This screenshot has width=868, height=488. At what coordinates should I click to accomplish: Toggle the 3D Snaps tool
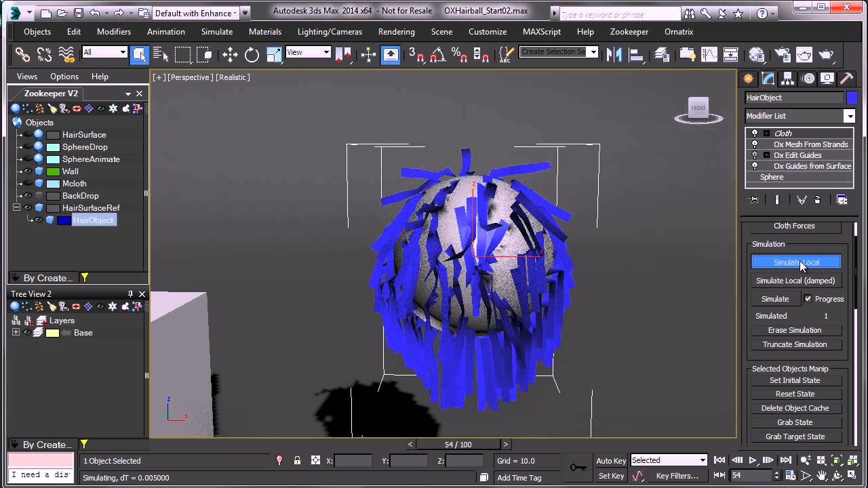pyautogui.click(x=416, y=54)
